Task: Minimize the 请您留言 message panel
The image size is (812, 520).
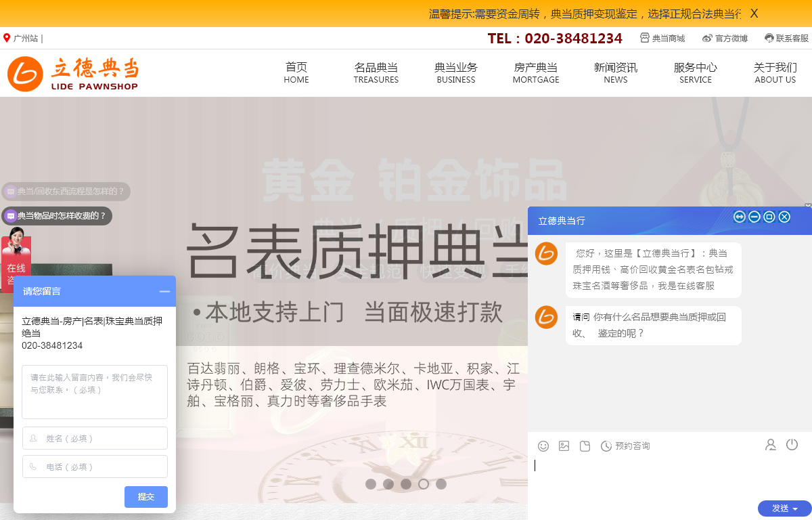Action: [164, 291]
